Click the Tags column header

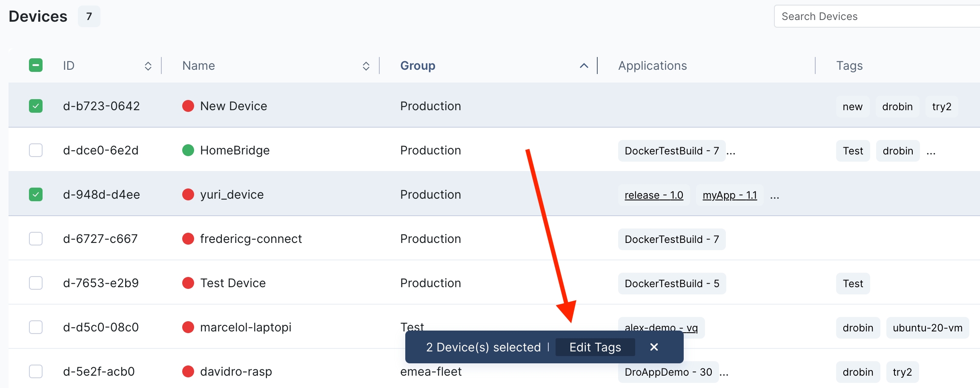tap(849, 66)
